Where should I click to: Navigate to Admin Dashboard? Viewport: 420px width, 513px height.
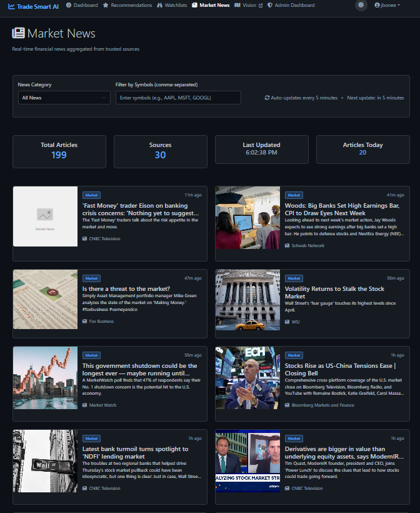click(291, 5)
